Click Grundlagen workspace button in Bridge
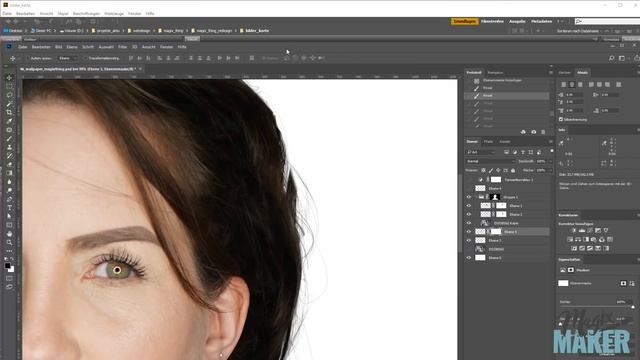The height and width of the screenshot is (360, 640). click(x=464, y=21)
